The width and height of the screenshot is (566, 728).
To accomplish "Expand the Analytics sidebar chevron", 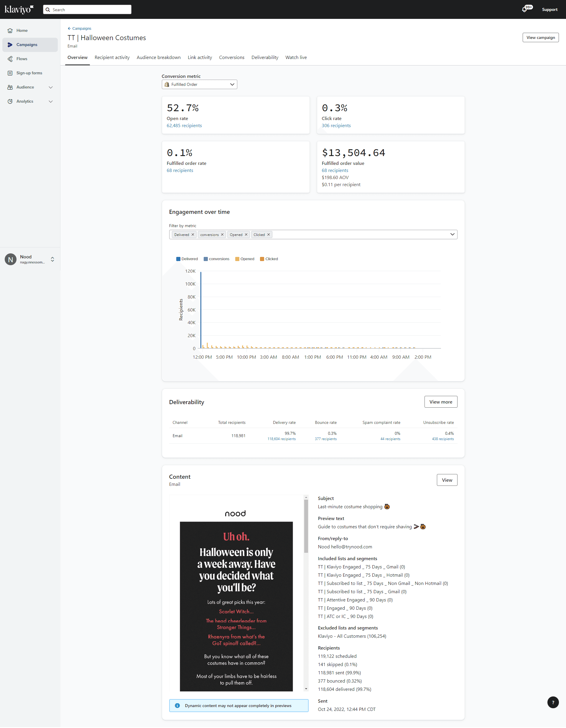I will 51,101.
